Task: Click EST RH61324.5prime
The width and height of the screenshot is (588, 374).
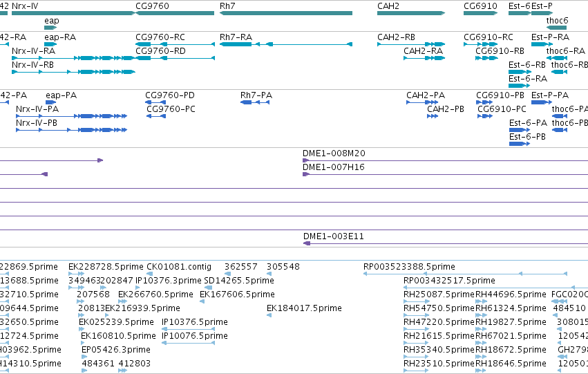Action: click(x=481, y=315)
